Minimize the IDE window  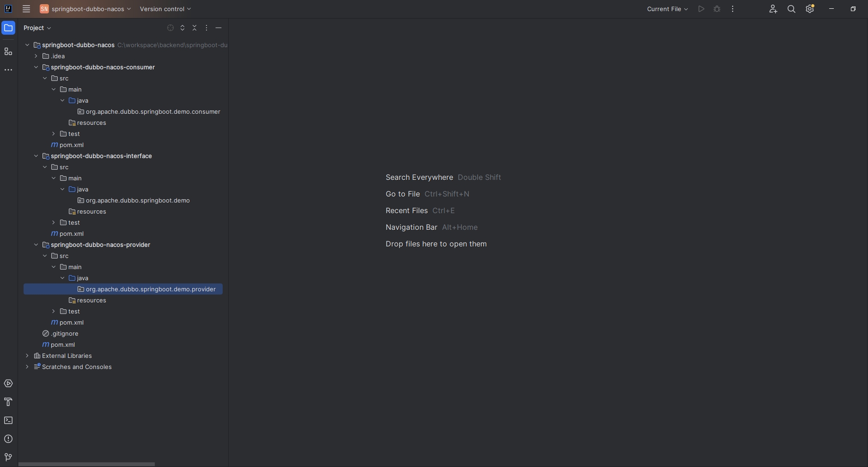[x=832, y=9]
